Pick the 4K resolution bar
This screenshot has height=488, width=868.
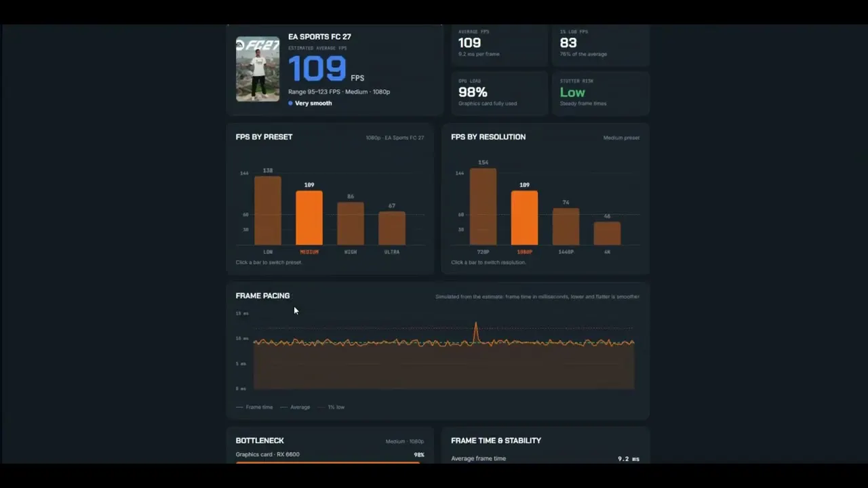607,233
